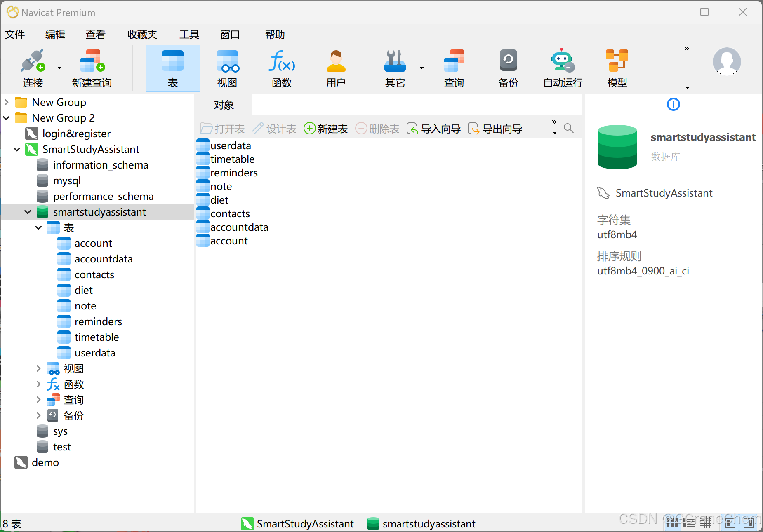The height and width of the screenshot is (532, 763).
Task: Click SmartStudyAssistant connection in status bar
Action: coord(297,524)
